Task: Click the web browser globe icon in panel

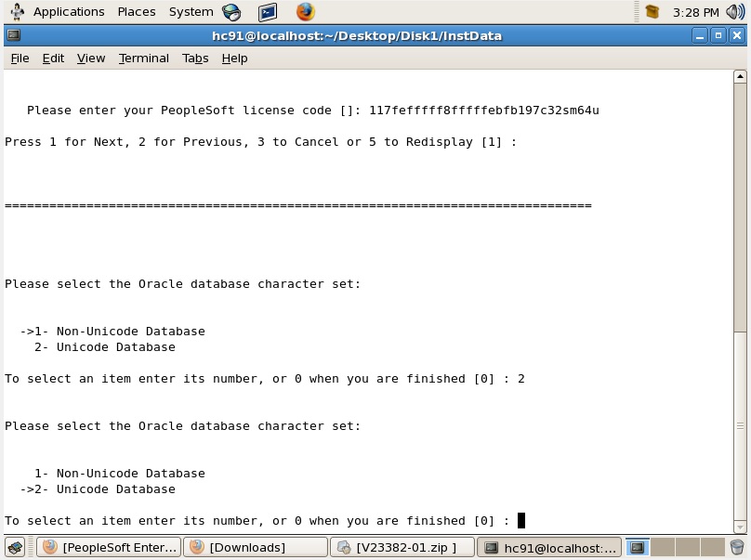Action: pos(231,11)
